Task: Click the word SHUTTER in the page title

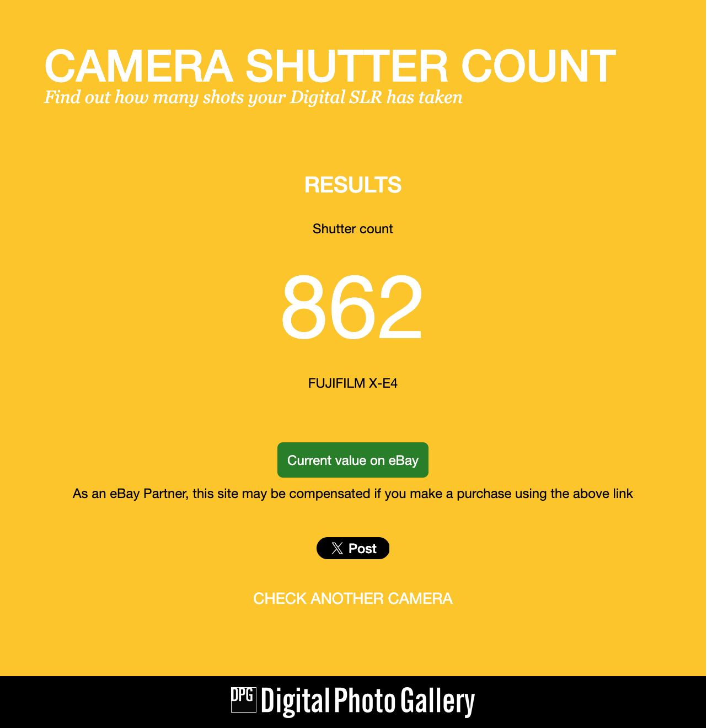Action: tap(347, 66)
